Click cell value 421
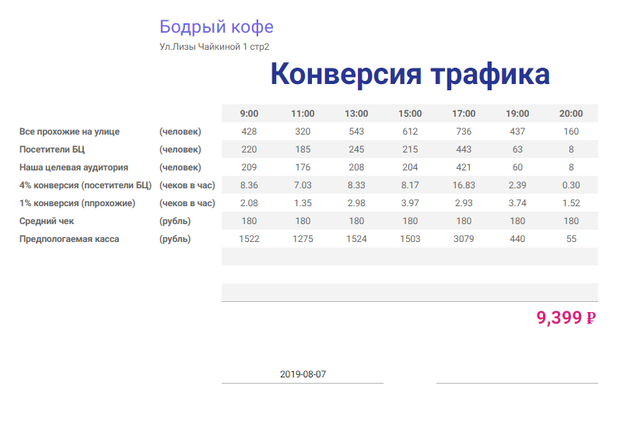 pyautogui.click(x=464, y=167)
